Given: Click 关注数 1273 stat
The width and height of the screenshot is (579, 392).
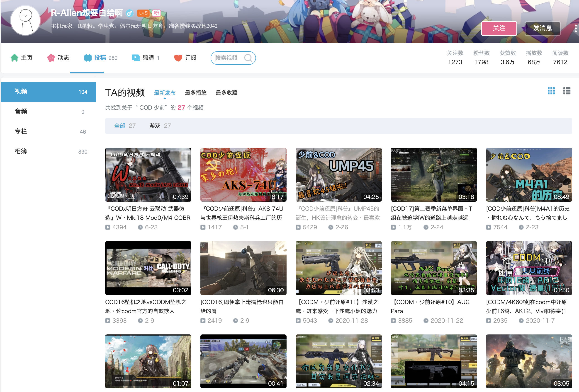Looking at the screenshot, I should click(455, 58).
